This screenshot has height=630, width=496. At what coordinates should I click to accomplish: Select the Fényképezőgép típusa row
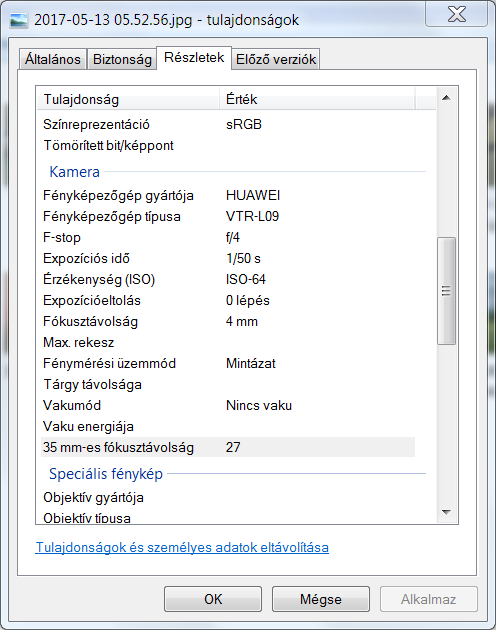(228, 216)
